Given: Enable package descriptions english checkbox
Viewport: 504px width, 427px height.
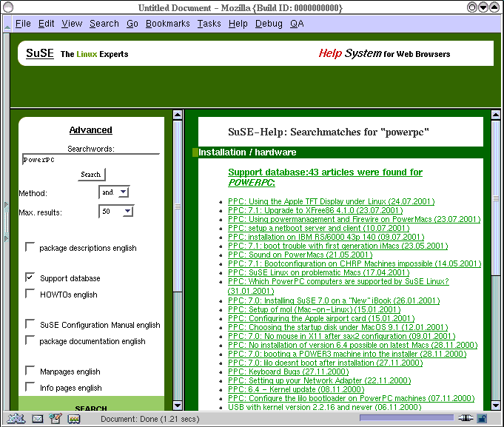Looking at the screenshot, I should tap(30, 247).
